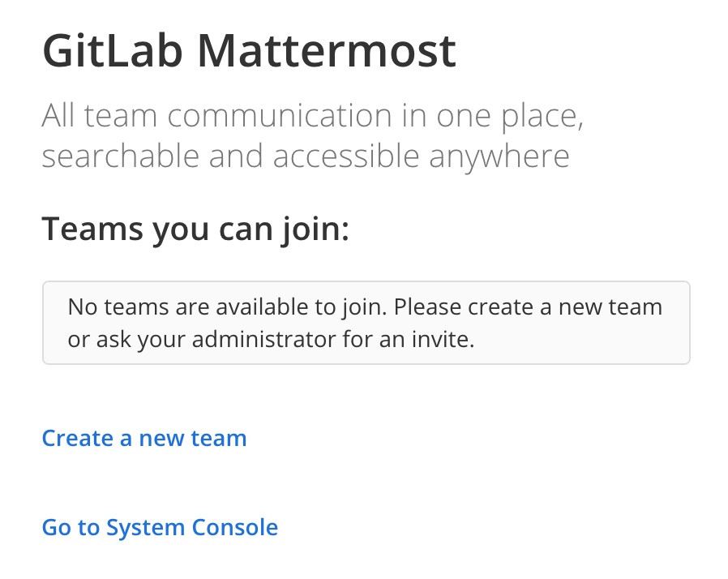The height and width of the screenshot is (579, 728).
Task: Click the 'No teams are available' notice box
Action: [x=366, y=323]
